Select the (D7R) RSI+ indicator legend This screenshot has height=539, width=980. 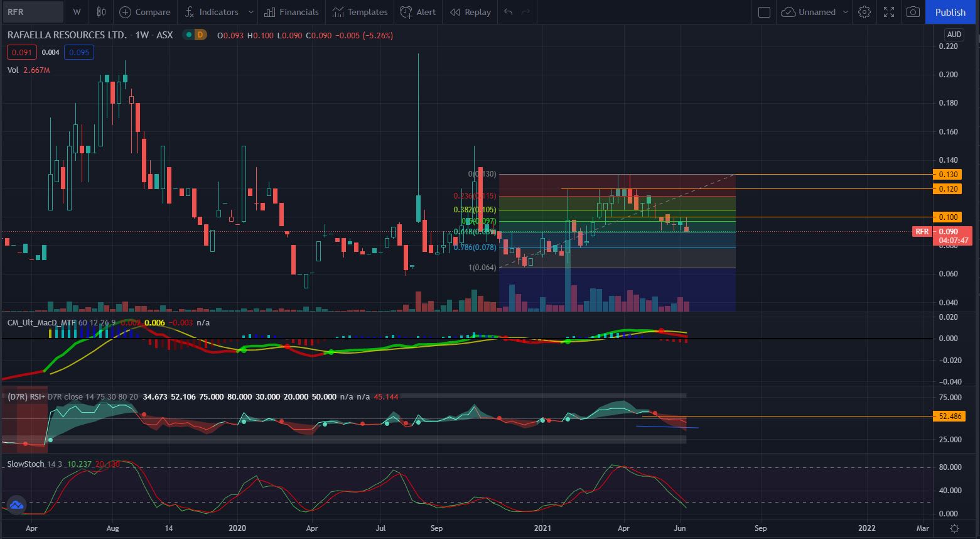pos(25,397)
